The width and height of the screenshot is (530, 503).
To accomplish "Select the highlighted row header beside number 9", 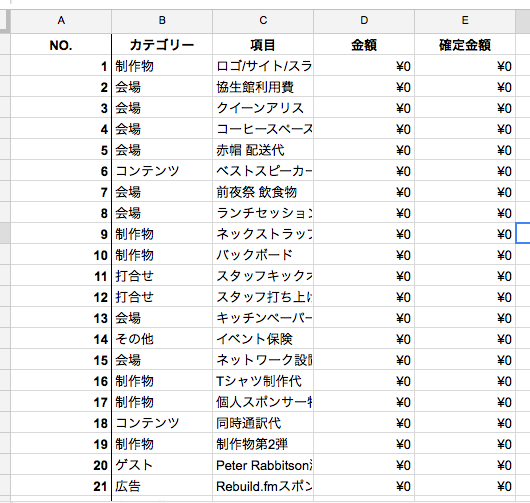I will pyautogui.click(x=5, y=233).
